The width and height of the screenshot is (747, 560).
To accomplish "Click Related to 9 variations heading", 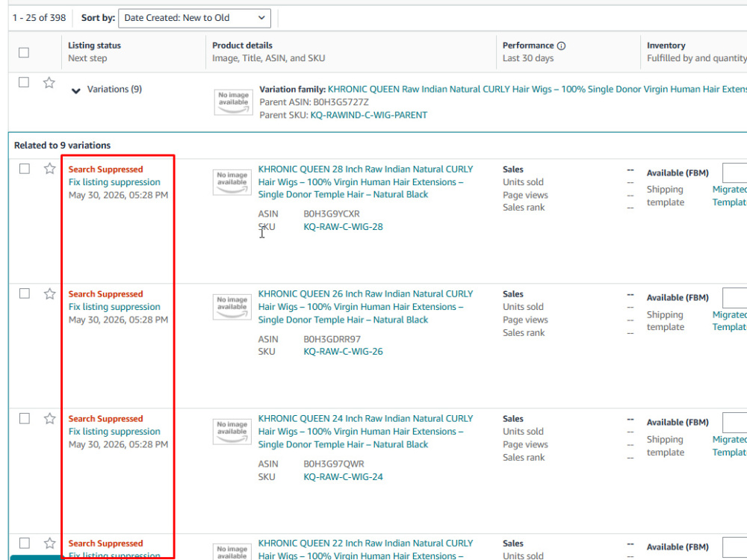I will pos(63,146).
